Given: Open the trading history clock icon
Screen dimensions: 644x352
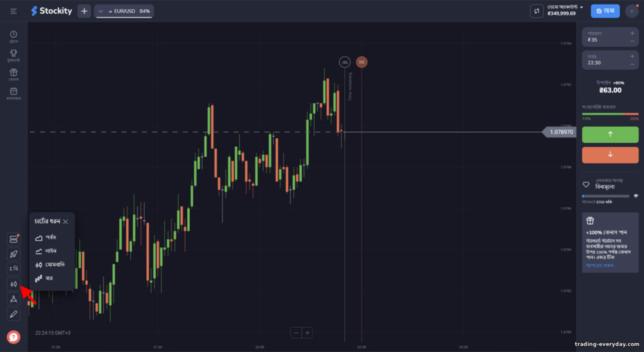Looking at the screenshot, I should point(13,36).
